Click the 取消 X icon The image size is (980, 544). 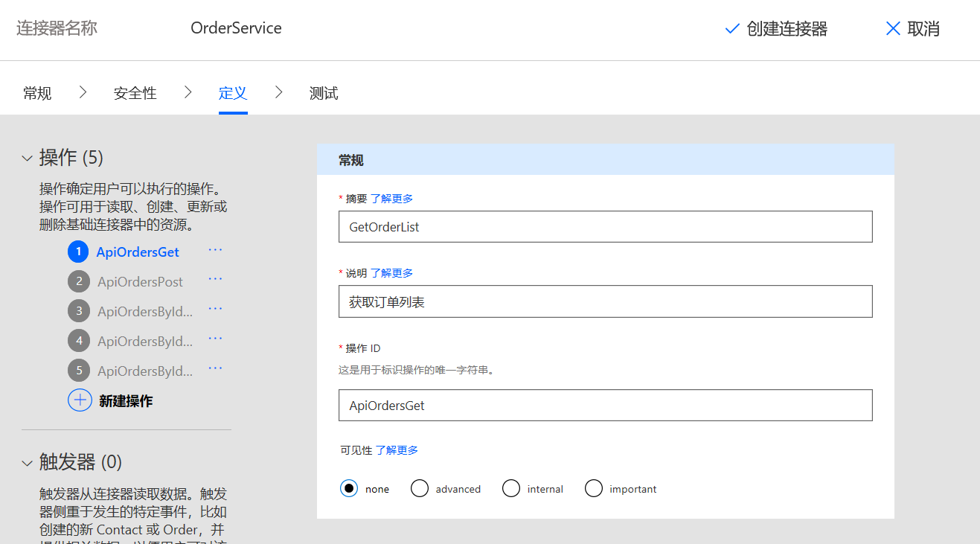[x=893, y=28]
